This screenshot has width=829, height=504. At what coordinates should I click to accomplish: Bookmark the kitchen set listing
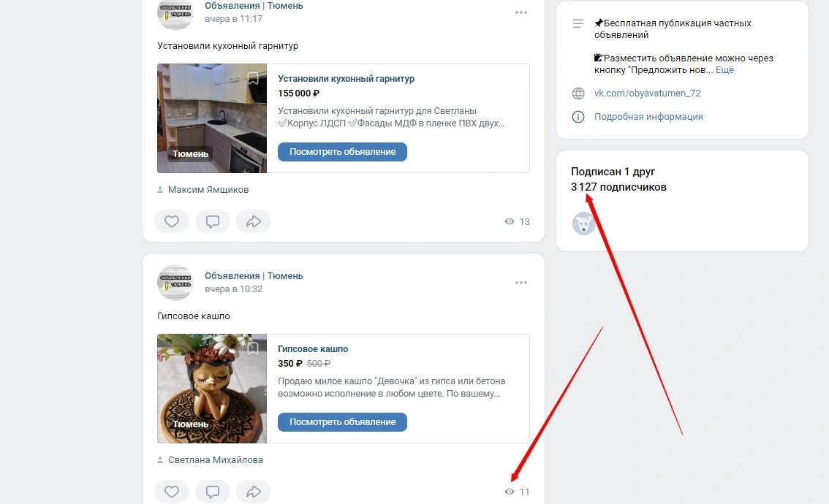point(253,78)
